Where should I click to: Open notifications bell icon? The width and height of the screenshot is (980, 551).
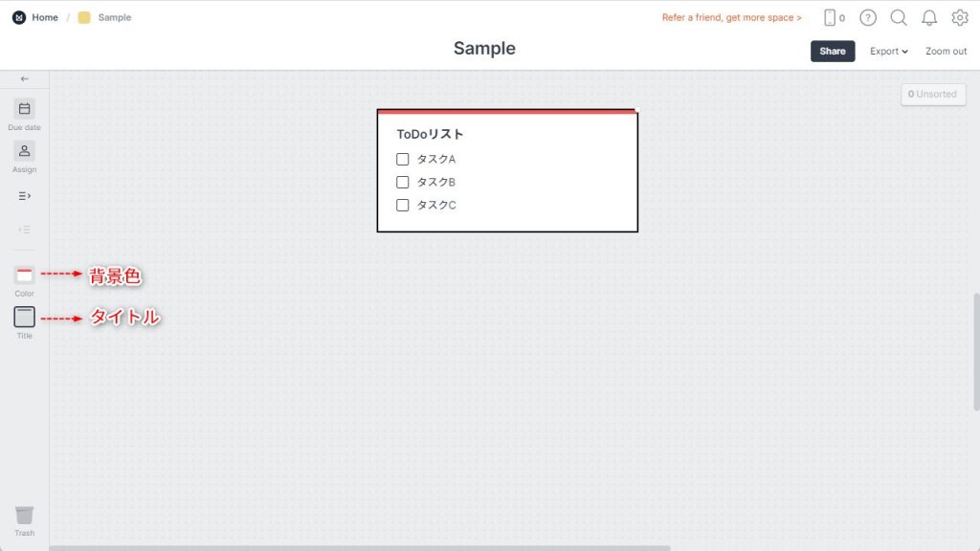pyautogui.click(x=929, y=17)
